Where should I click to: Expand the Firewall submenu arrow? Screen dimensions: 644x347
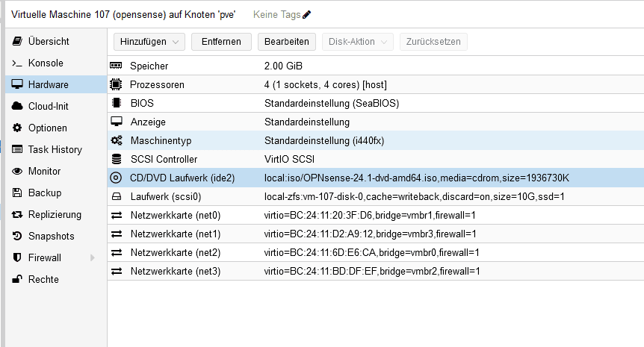pos(93,258)
